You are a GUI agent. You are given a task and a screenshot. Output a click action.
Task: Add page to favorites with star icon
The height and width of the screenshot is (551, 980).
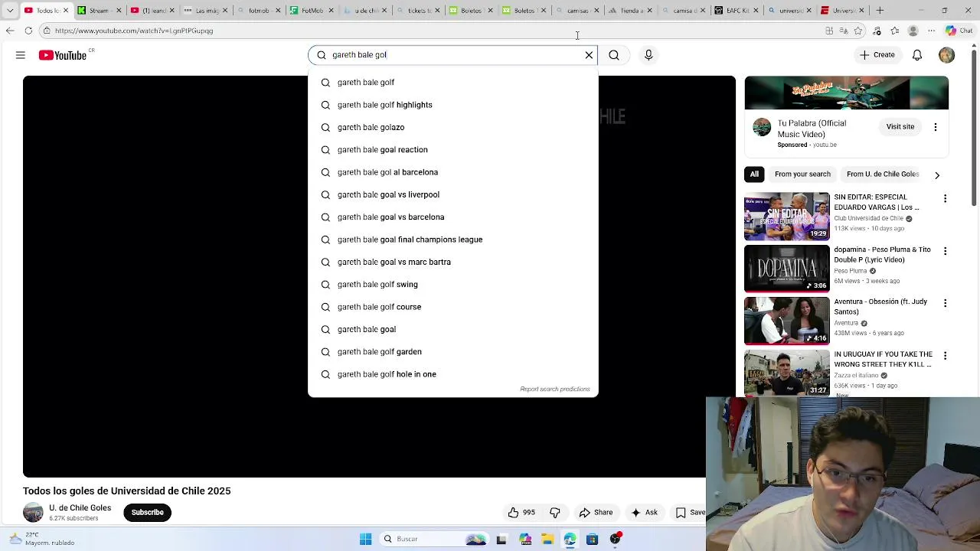point(858,31)
